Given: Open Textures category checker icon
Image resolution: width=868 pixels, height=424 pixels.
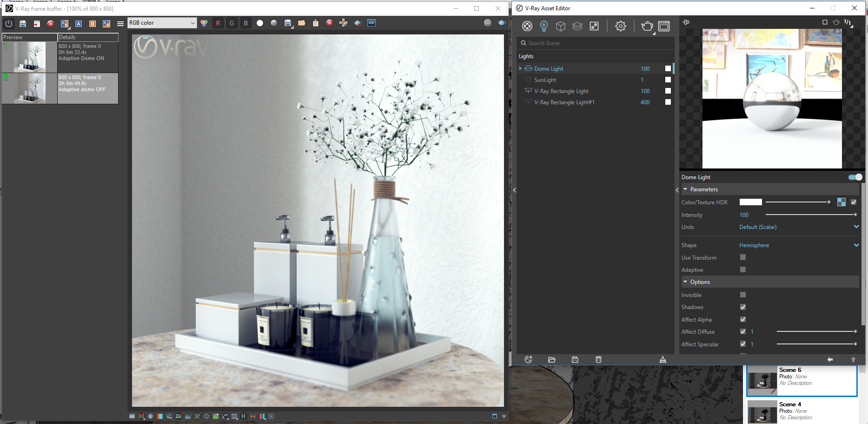Looking at the screenshot, I should point(594,26).
